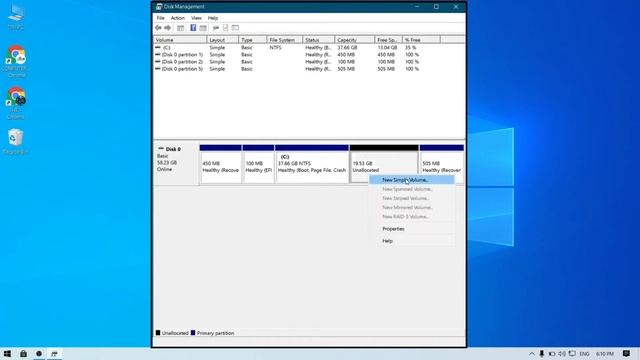Click the volume speaker tray icon
The height and width of the screenshot is (360, 640).
pos(562,353)
